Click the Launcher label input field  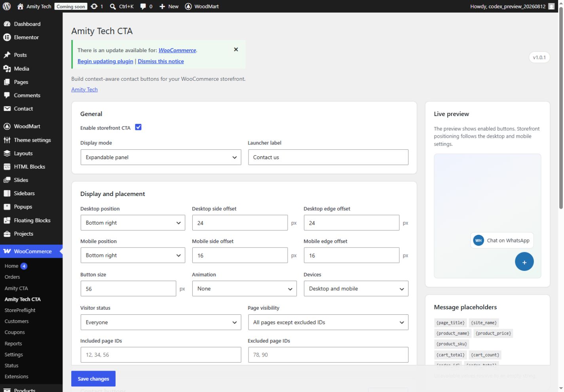click(x=328, y=157)
